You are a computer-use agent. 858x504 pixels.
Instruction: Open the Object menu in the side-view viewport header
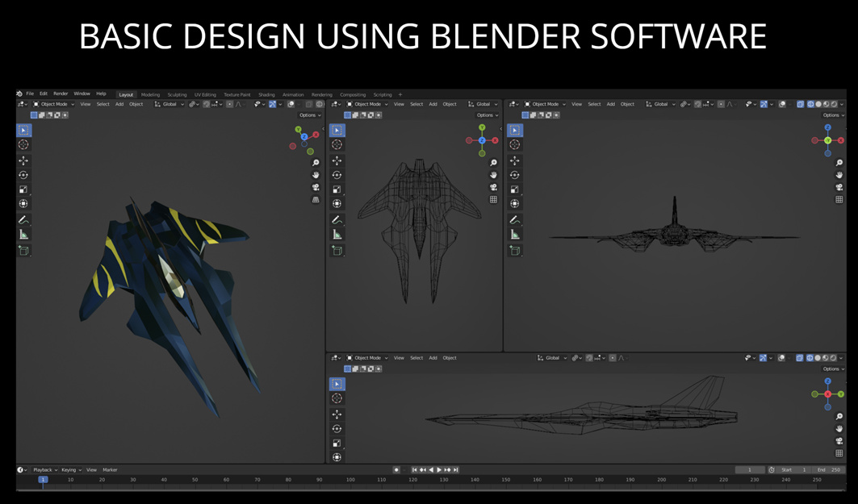click(x=450, y=358)
